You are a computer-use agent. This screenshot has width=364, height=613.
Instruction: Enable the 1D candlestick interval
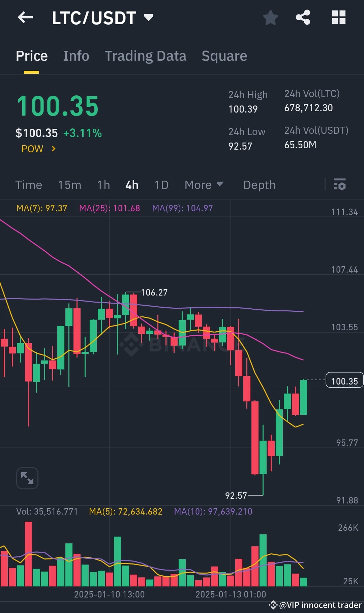(161, 185)
